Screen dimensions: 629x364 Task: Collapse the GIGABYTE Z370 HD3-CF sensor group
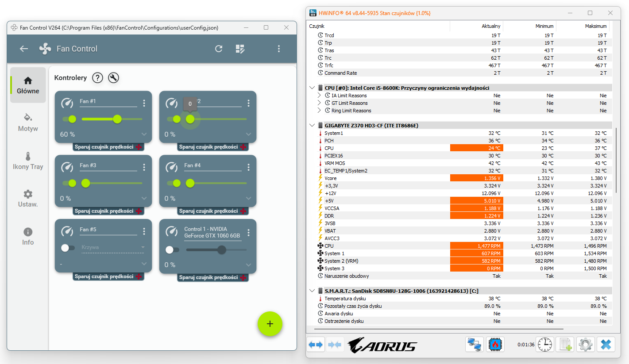(313, 126)
